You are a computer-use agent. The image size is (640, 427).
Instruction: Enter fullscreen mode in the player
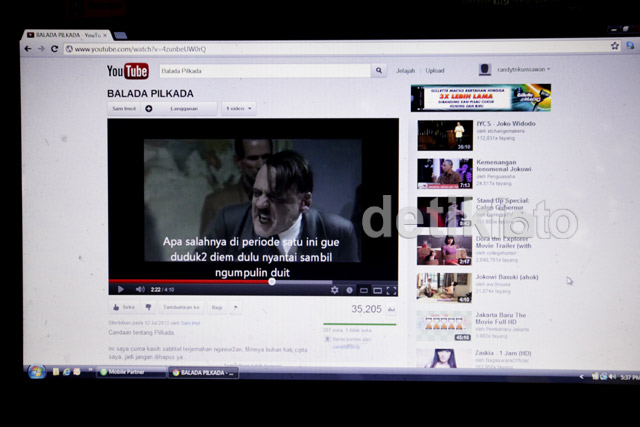click(391, 290)
